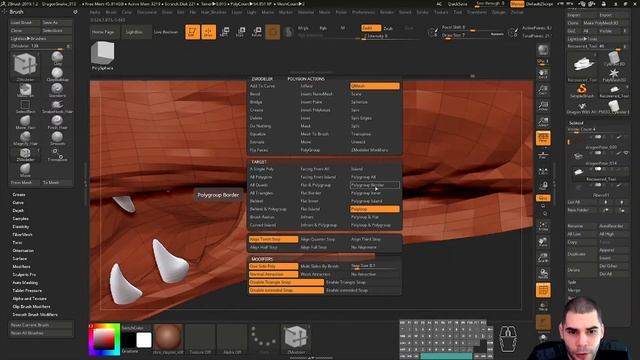Viewport: 640px width, 360px height.
Task: Click Reset Current Brush button
Action: click(41, 325)
